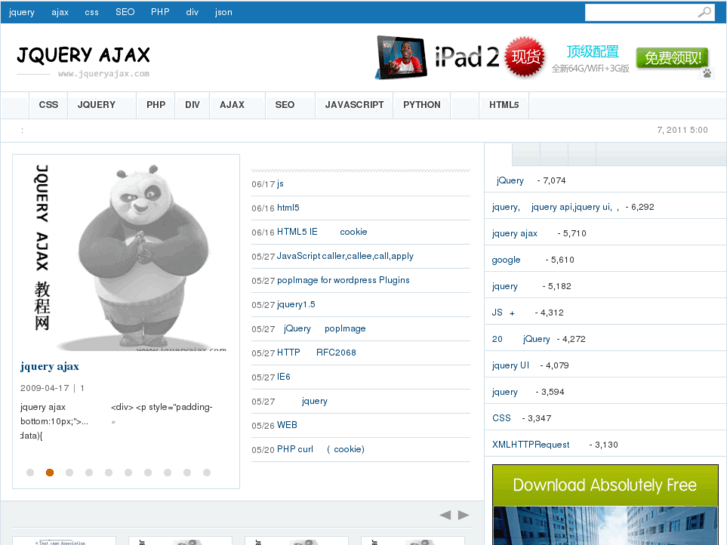Open XMLHTTPRequest link with 3,130 views
Viewport: 727px width, 545px height.
531,444
